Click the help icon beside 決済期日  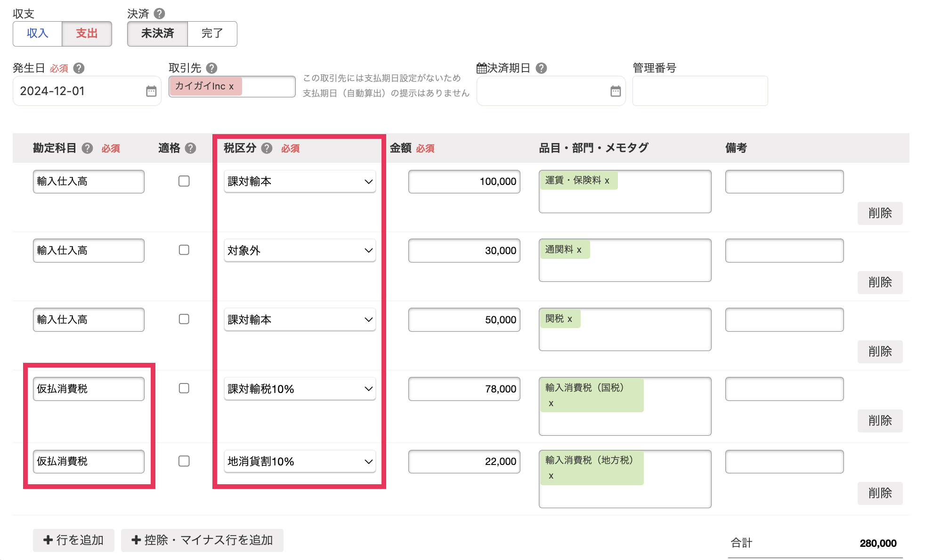[542, 68]
